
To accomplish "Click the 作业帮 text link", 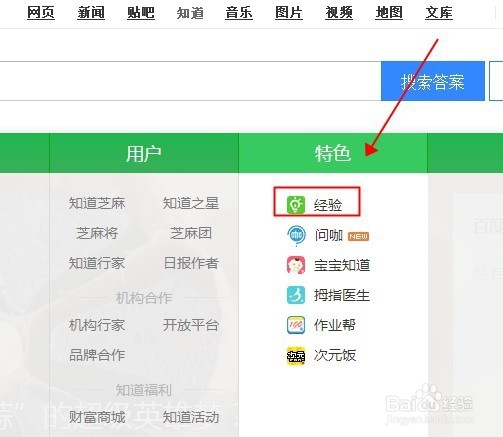I will point(335,325).
